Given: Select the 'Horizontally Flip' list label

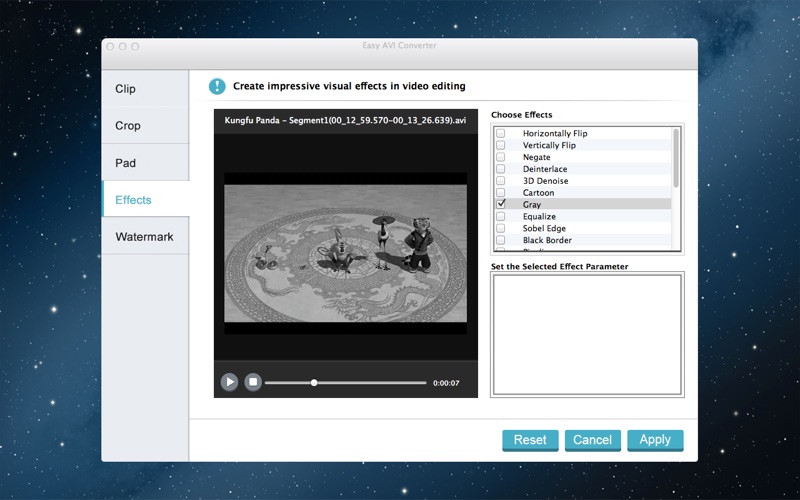Looking at the screenshot, I should [555, 133].
